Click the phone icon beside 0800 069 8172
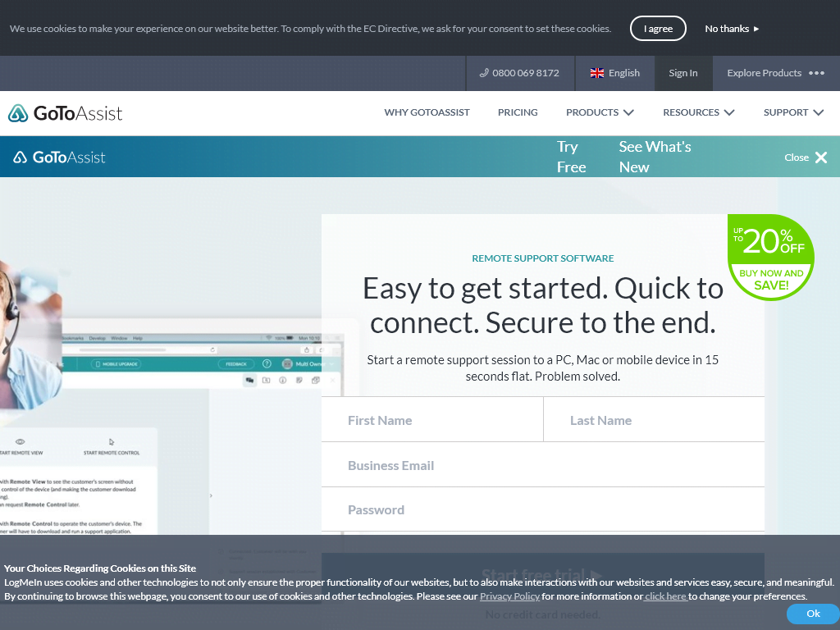840x630 pixels. pos(484,73)
